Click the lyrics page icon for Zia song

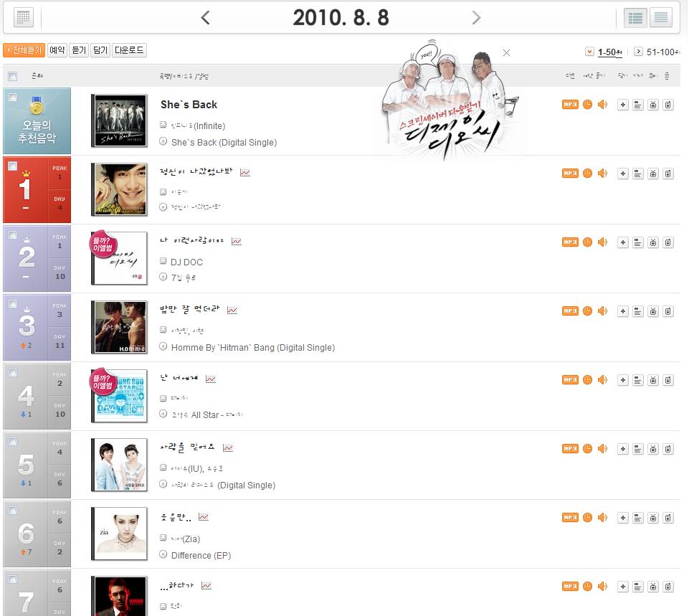tap(638, 518)
